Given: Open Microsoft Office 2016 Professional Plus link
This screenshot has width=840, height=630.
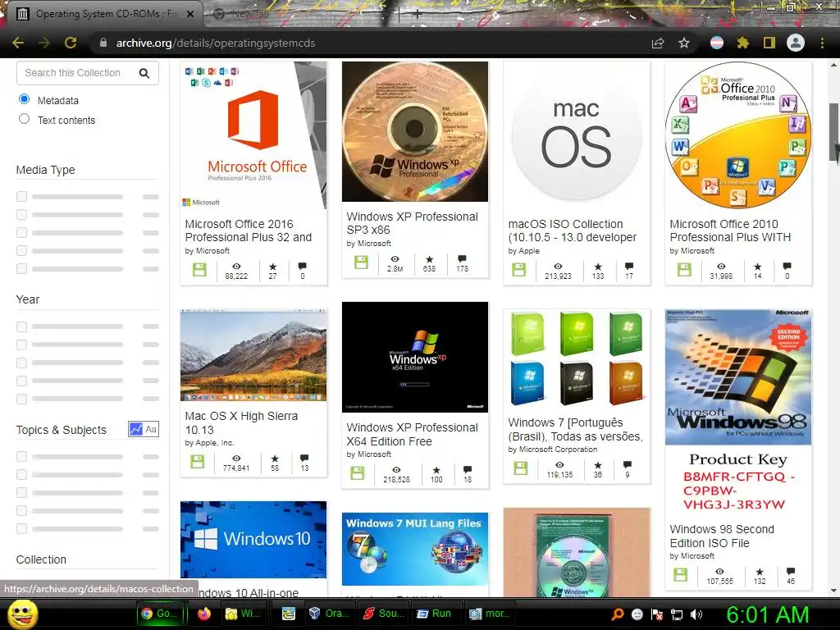Looking at the screenshot, I should pos(248,231).
